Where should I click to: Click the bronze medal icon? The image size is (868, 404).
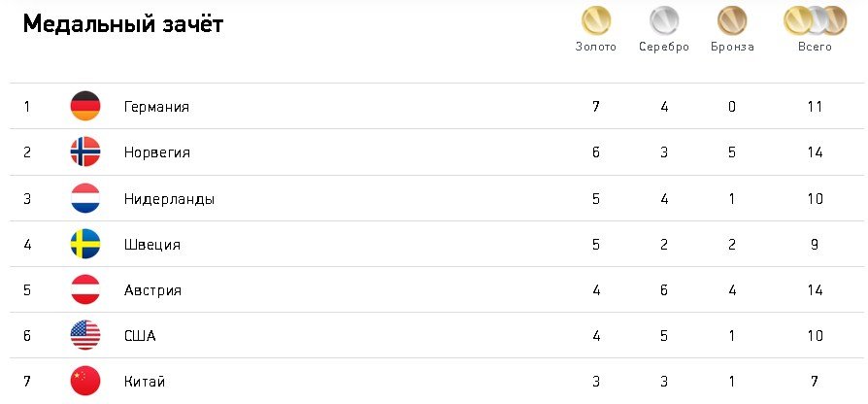click(732, 20)
